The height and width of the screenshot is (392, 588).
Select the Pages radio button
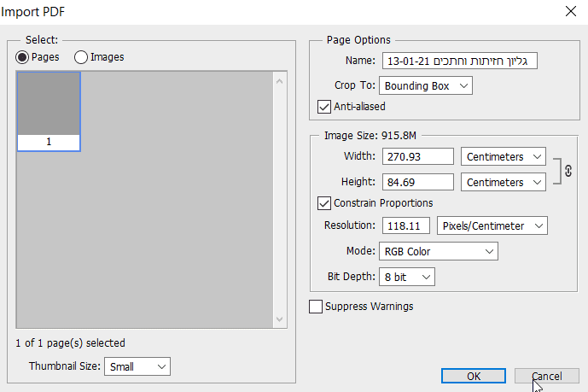pos(22,57)
